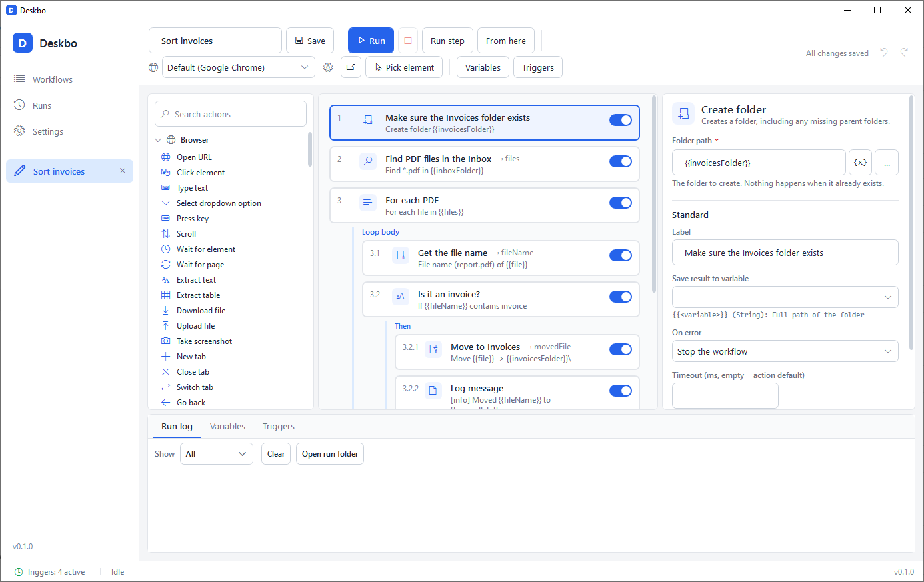
Task: Browse folder path with the ellipsis button
Action: [887, 163]
